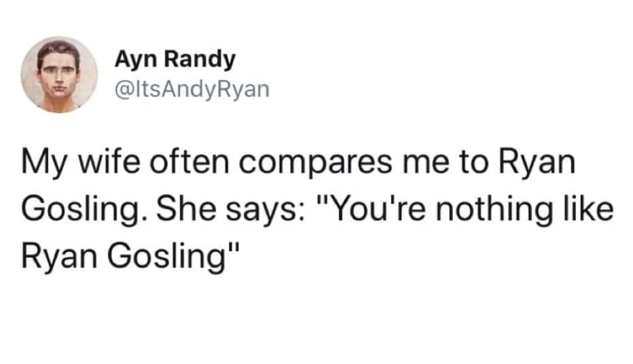The image size is (633, 364).
Task: Open the Ayn Randy display name
Action: (x=175, y=60)
